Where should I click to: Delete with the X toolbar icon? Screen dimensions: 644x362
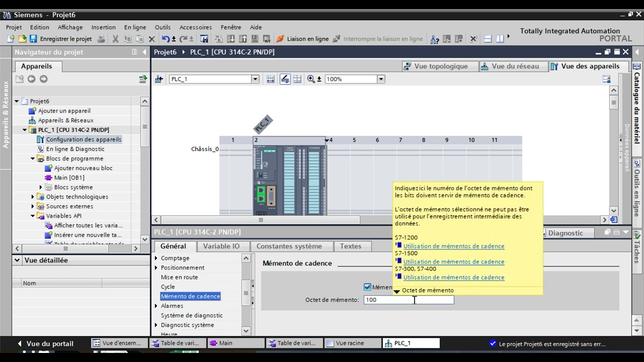tap(152, 39)
